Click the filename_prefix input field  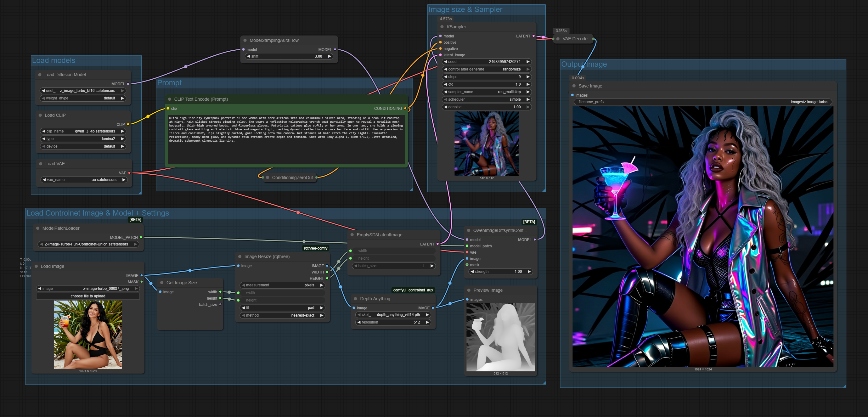702,102
